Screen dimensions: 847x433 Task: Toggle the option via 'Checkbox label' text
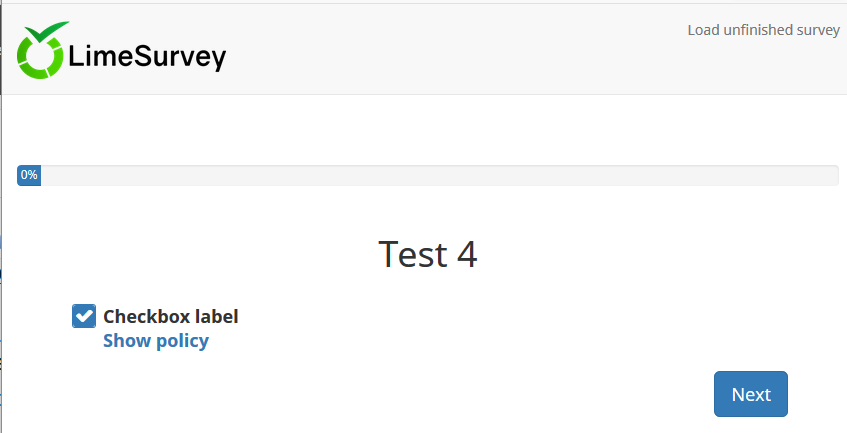click(171, 317)
